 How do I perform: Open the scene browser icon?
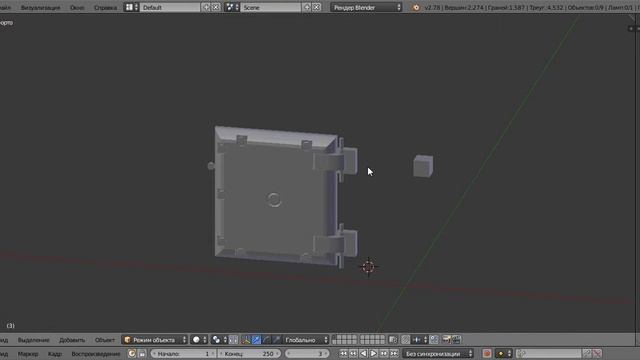pyautogui.click(x=231, y=7)
